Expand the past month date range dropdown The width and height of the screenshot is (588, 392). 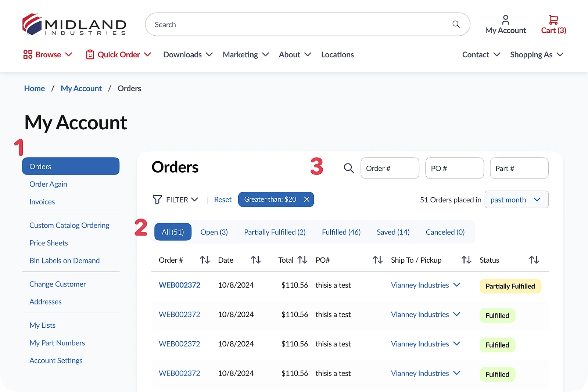coord(516,199)
